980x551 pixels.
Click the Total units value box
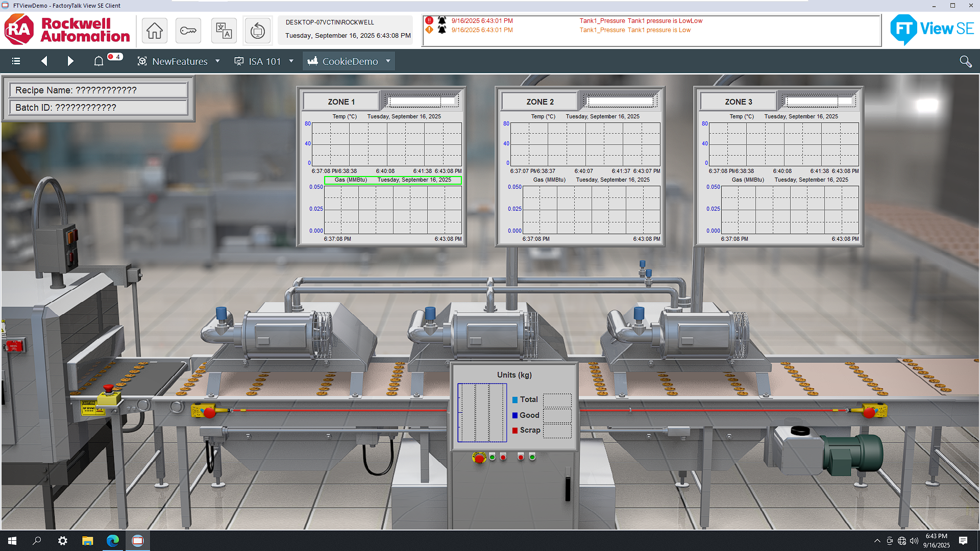(x=557, y=400)
